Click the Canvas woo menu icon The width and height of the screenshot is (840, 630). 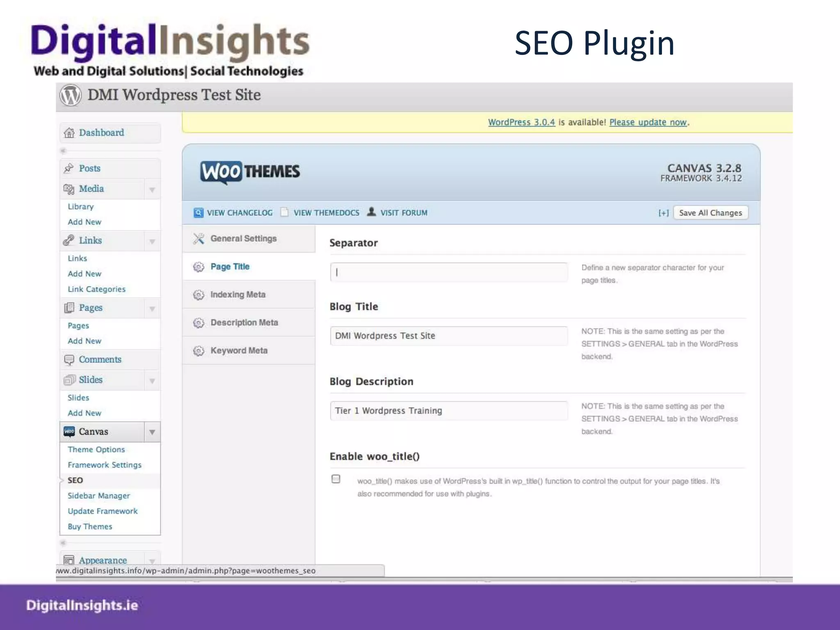tap(69, 431)
